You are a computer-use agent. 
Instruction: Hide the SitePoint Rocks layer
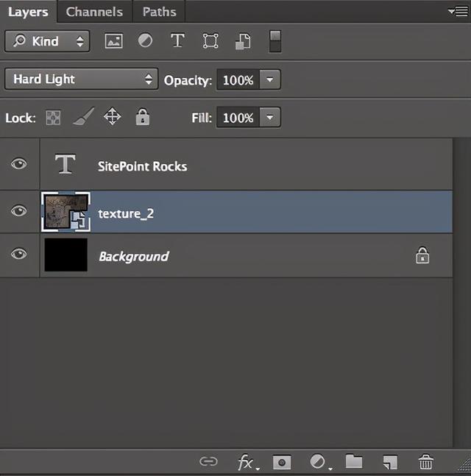(19, 164)
